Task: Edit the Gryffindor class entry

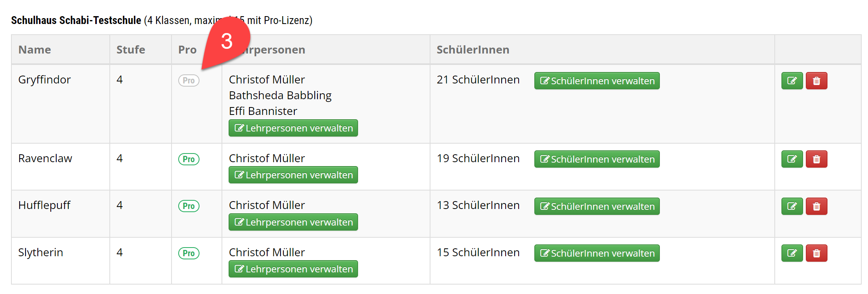Action: click(792, 81)
